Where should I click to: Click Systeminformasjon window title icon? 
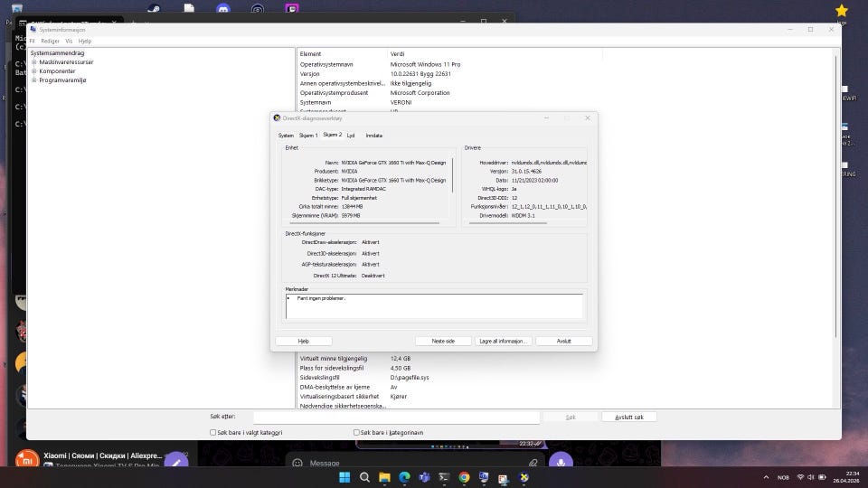pos(33,29)
